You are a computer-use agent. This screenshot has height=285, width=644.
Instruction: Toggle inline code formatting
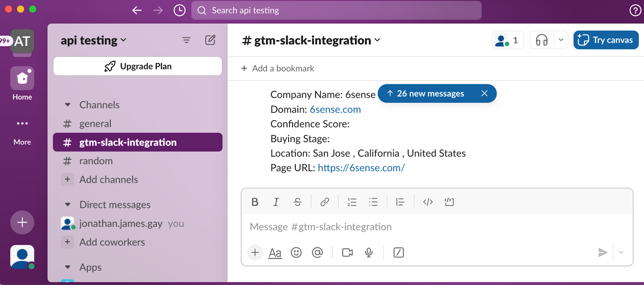(x=428, y=202)
